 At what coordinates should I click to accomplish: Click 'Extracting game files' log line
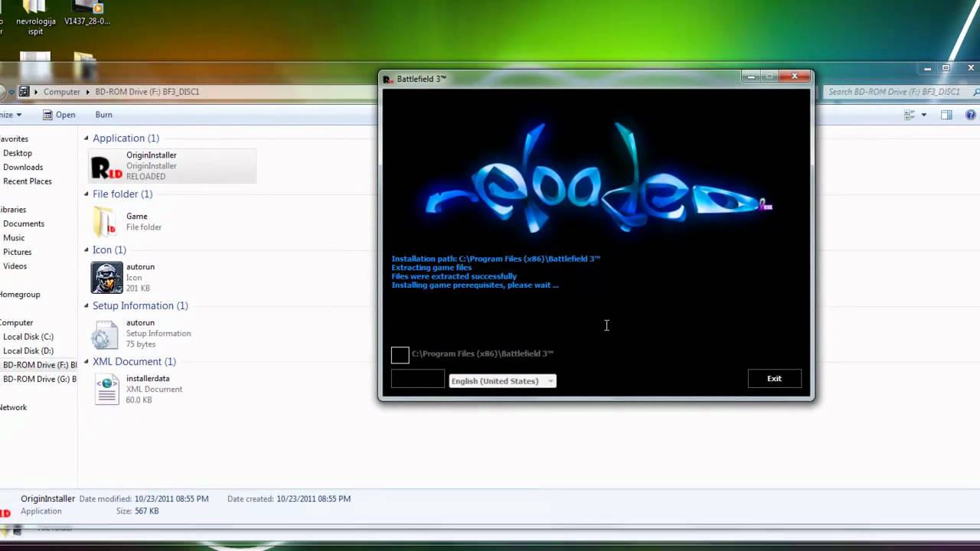(x=431, y=268)
